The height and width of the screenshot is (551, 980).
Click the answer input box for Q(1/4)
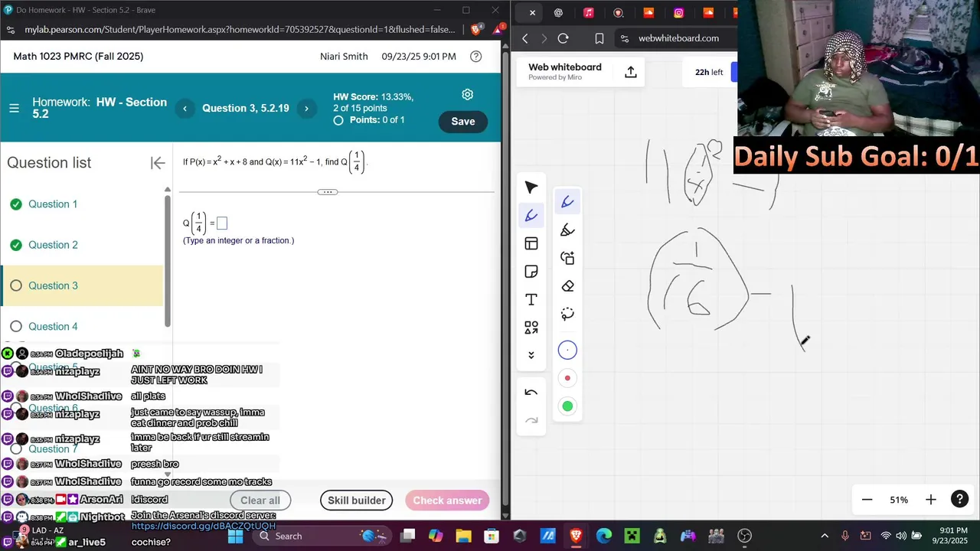[x=222, y=223]
